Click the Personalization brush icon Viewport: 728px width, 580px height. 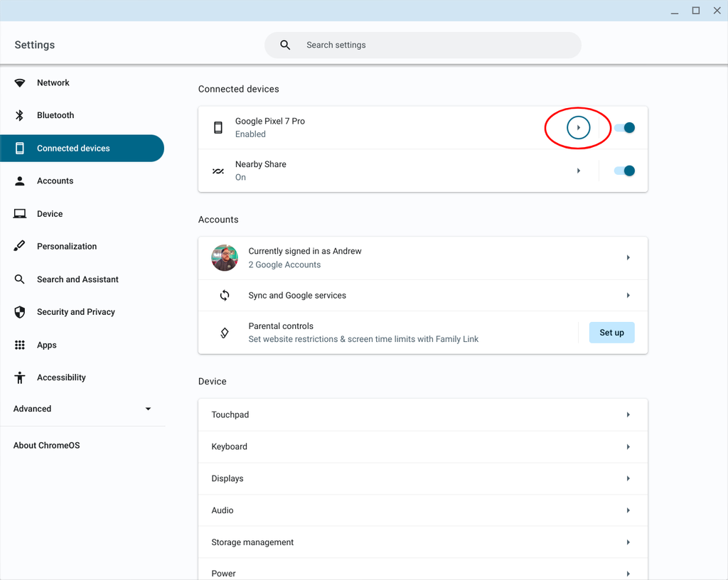(x=20, y=247)
